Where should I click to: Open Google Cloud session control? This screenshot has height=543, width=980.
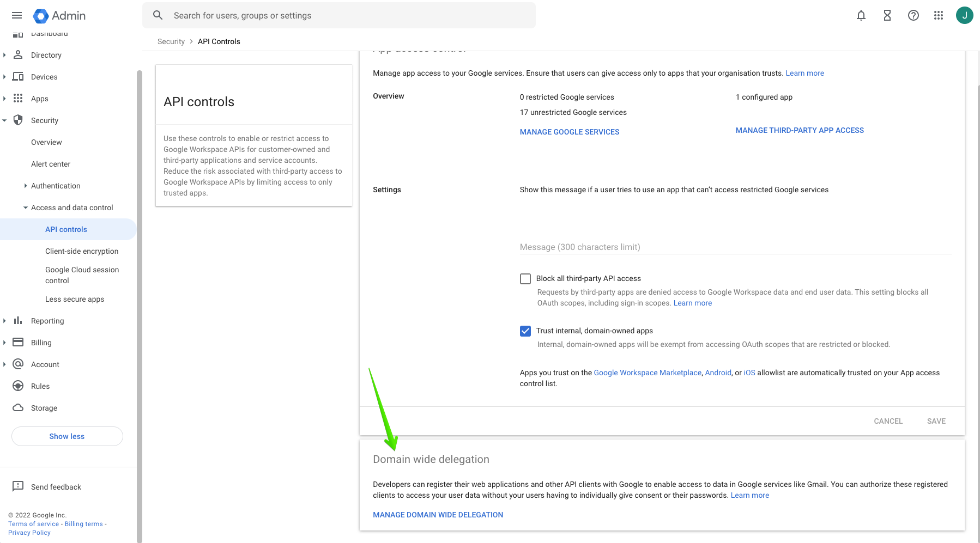[x=82, y=275]
